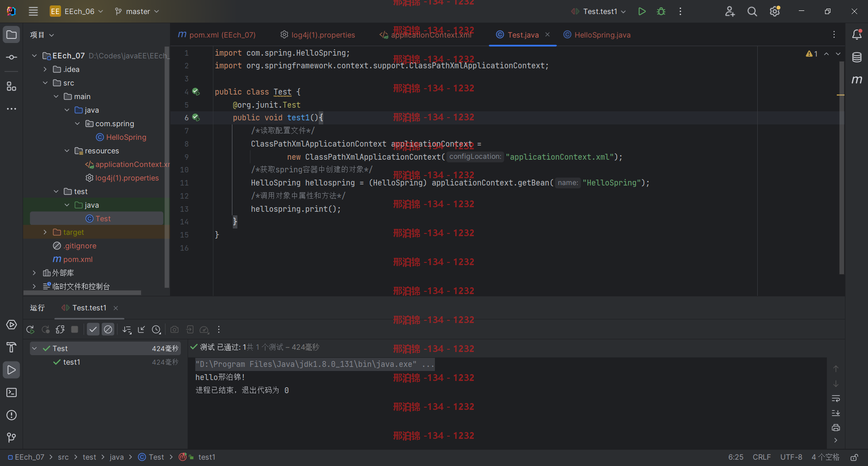
Task: Expand the target folder
Action: pos(45,232)
